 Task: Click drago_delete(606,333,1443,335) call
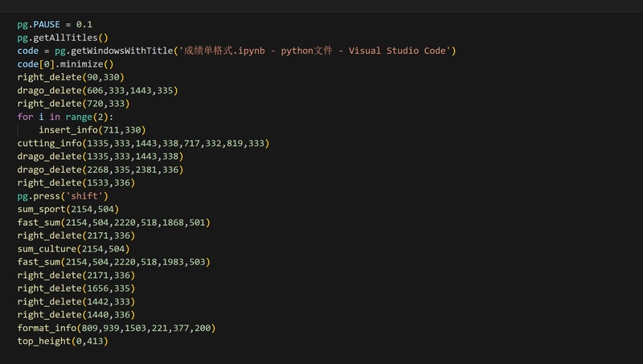coord(97,91)
